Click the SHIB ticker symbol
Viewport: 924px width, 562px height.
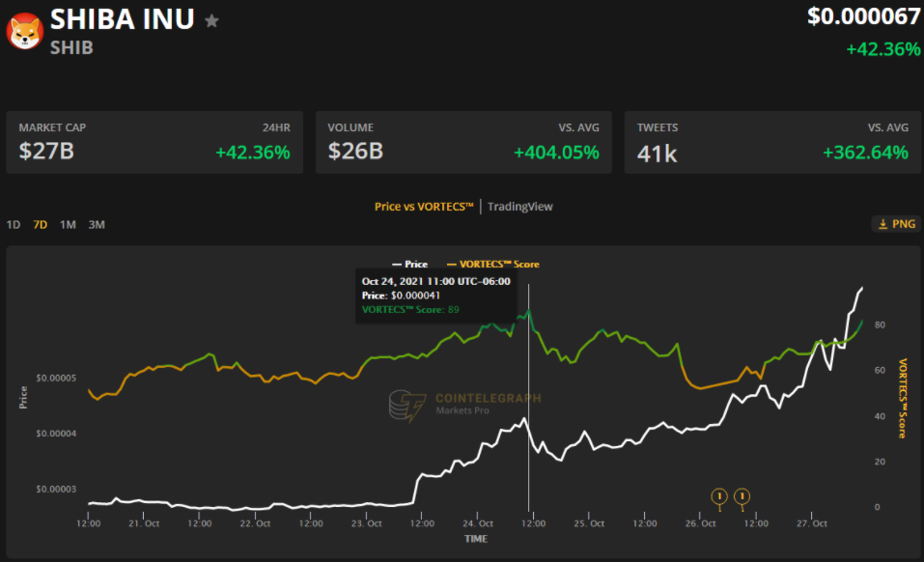(x=71, y=46)
